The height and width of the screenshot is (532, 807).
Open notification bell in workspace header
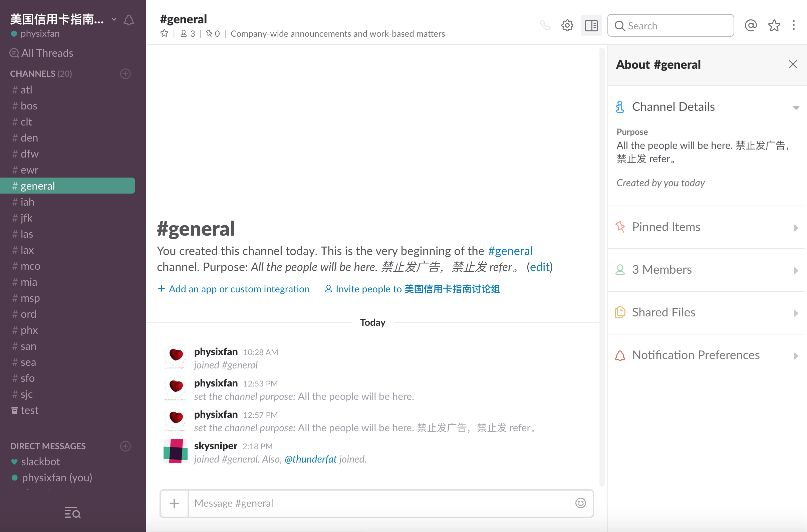click(128, 20)
